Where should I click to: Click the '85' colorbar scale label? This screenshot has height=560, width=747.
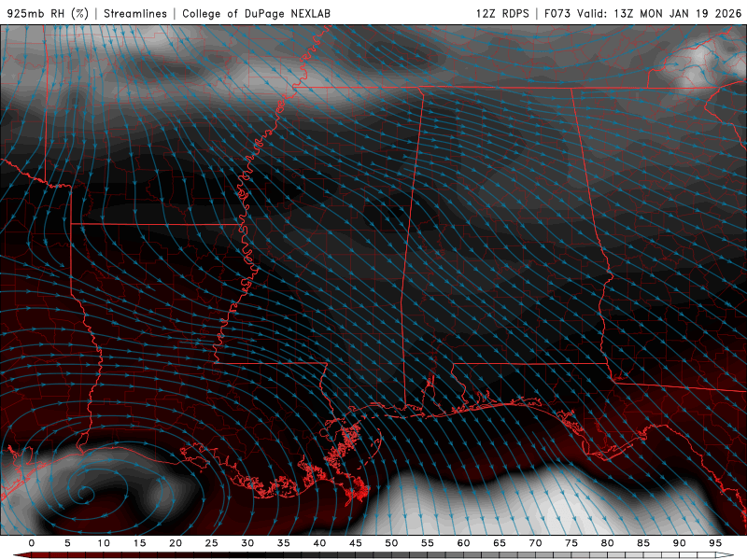[x=643, y=543]
